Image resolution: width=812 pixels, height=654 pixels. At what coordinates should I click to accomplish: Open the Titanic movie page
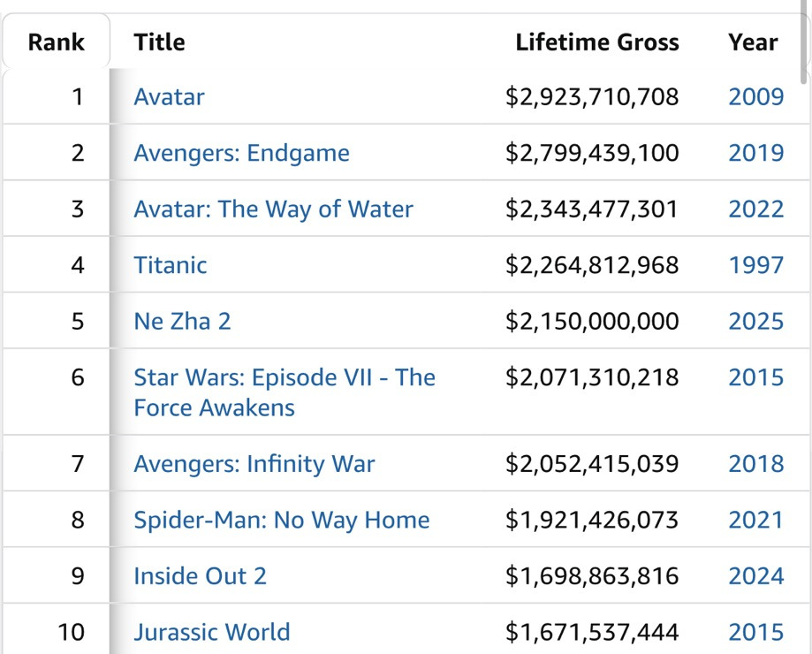pyautogui.click(x=171, y=265)
